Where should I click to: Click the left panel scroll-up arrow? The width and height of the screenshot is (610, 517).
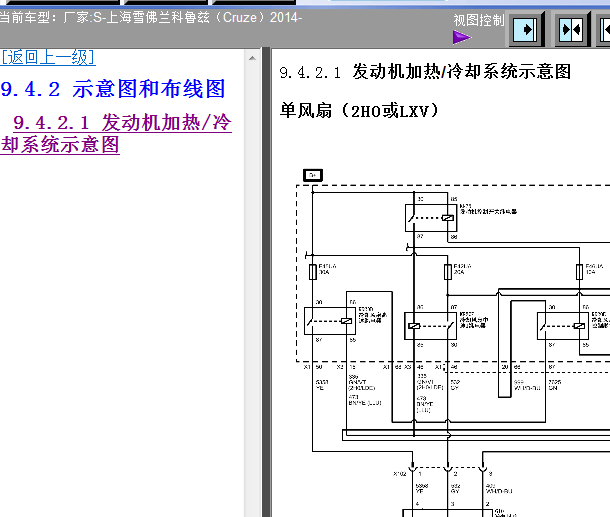(x=252, y=58)
